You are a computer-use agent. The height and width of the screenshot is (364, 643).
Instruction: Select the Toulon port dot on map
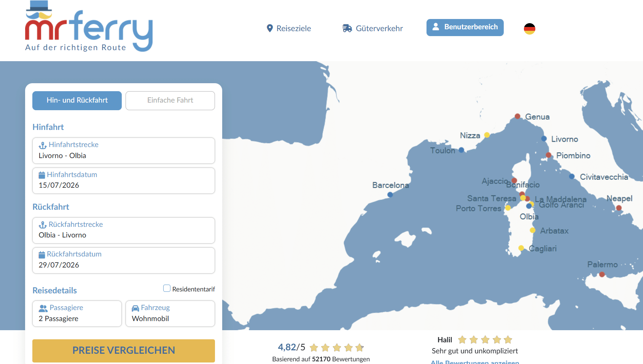click(462, 150)
